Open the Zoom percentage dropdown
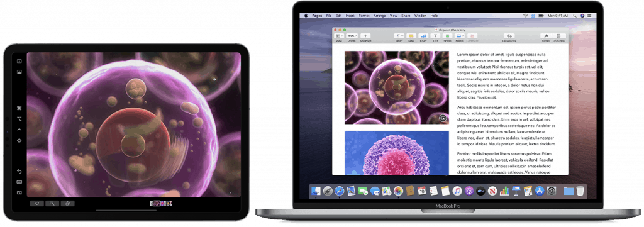This screenshot has width=644, height=227. tap(352, 36)
